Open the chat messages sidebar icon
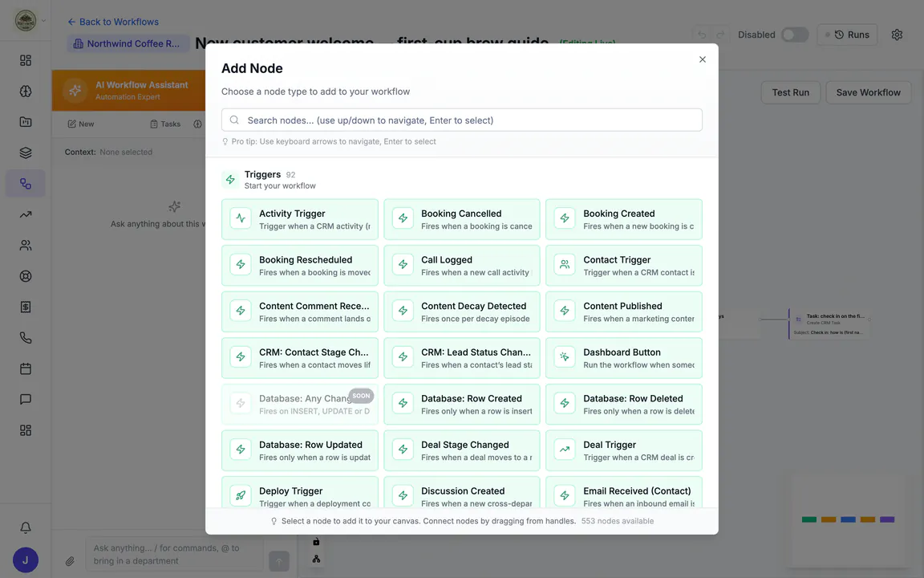The height and width of the screenshot is (578, 924). coord(26,399)
